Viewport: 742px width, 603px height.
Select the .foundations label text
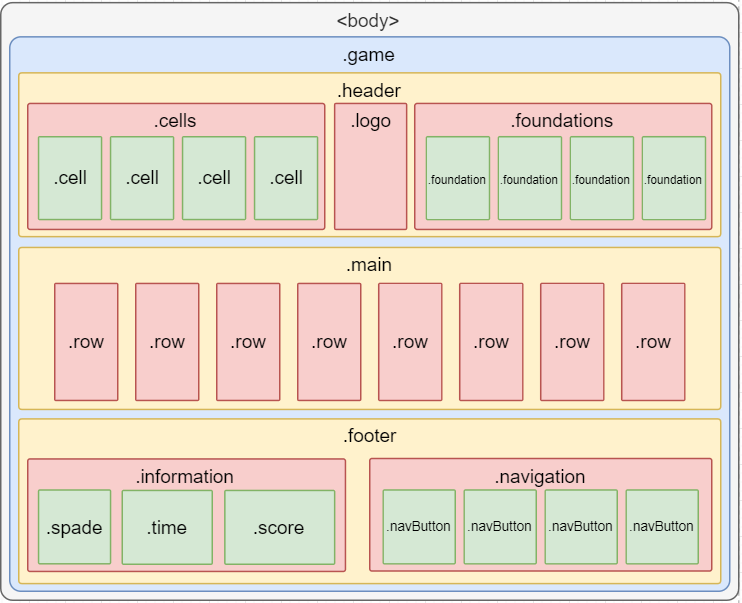562,121
